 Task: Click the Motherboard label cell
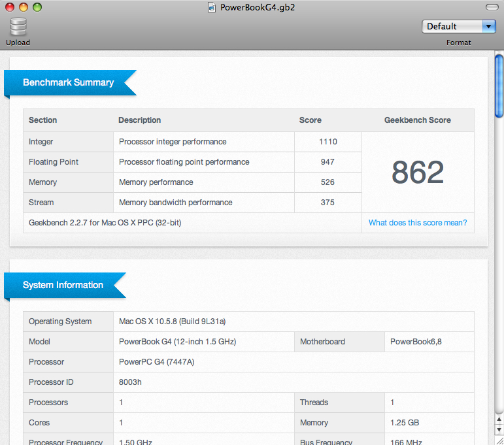(x=339, y=342)
